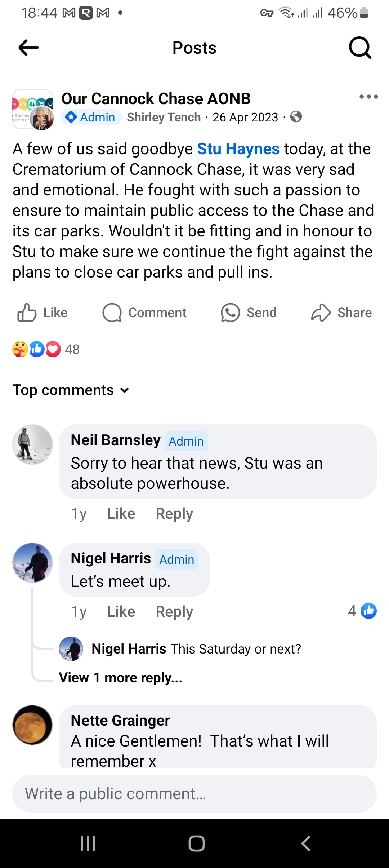Open the search magnifier icon
The image size is (389, 868).
[x=360, y=48]
